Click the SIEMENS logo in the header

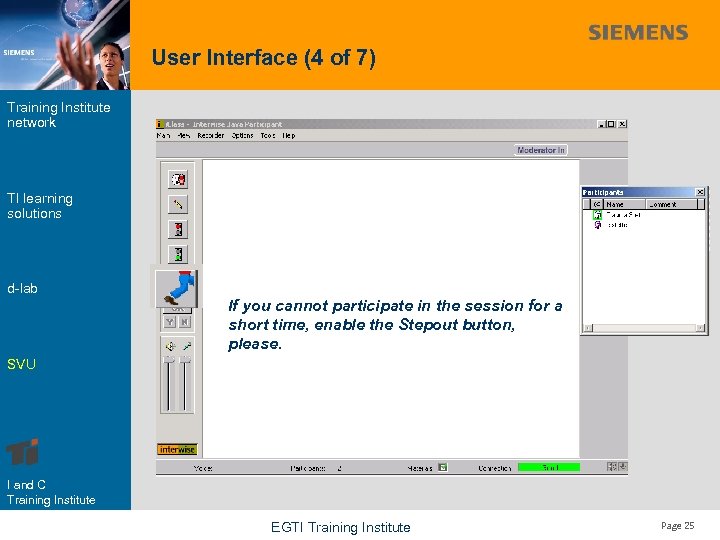pyautogui.click(x=638, y=33)
